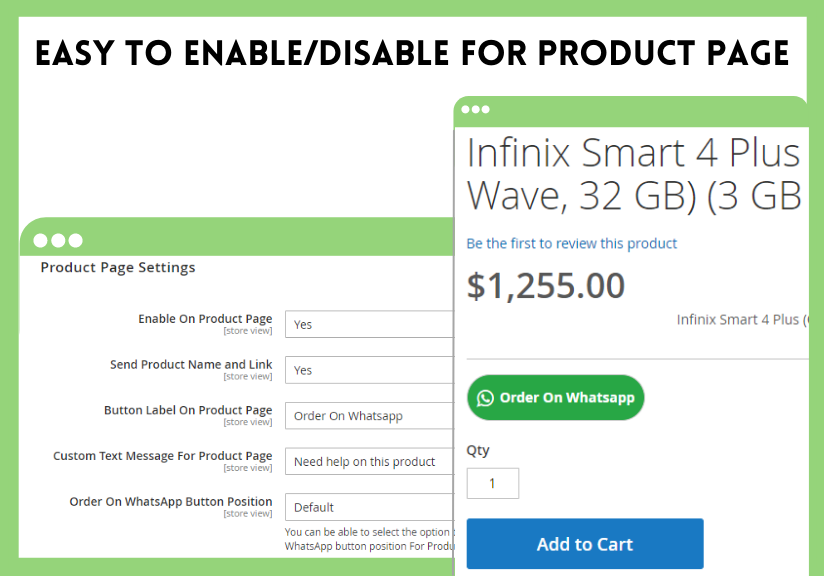
Task: Click the WhatsApp logo icon in green button
Action: [485, 398]
